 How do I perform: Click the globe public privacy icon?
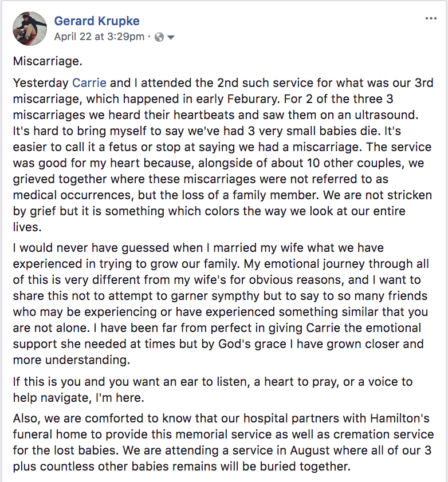(x=159, y=37)
